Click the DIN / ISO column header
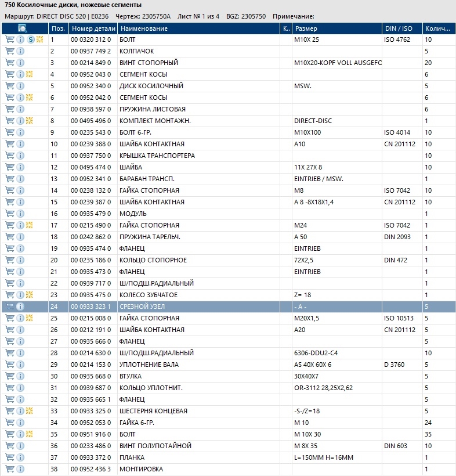Image resolution: width=456 pixels, height=476 pixels. click(401, 28)
